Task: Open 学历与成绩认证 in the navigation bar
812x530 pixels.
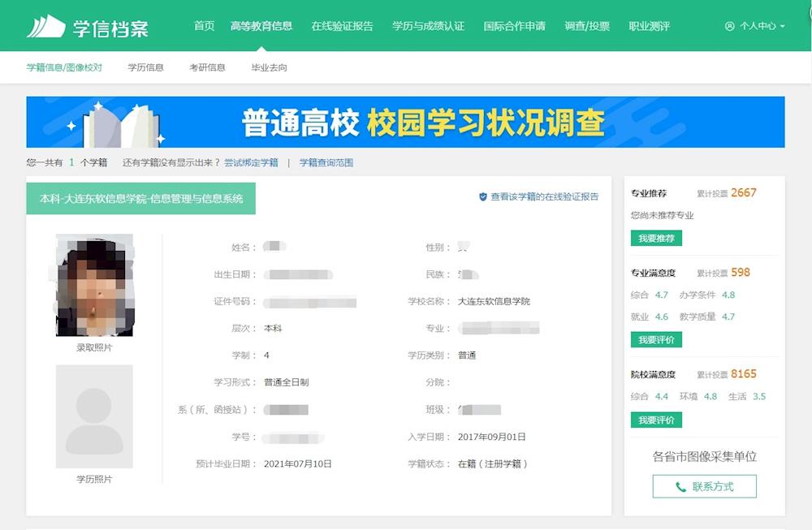Action: tap(428, 26)
